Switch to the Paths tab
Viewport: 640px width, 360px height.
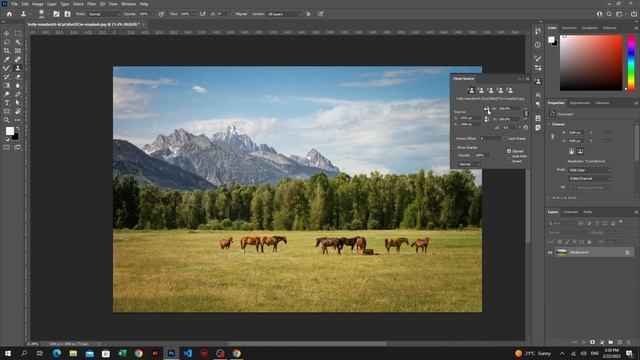point(588,212)
